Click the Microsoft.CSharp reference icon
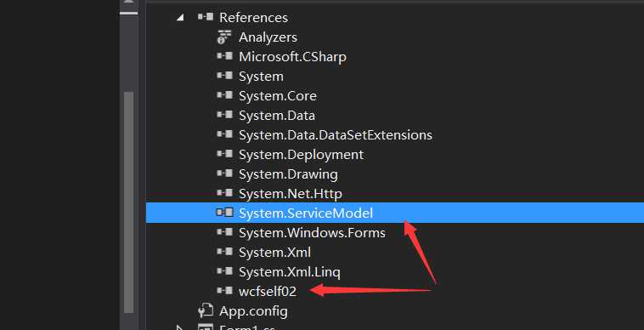This screenshot has height=330, width=644. coord(224,56)
